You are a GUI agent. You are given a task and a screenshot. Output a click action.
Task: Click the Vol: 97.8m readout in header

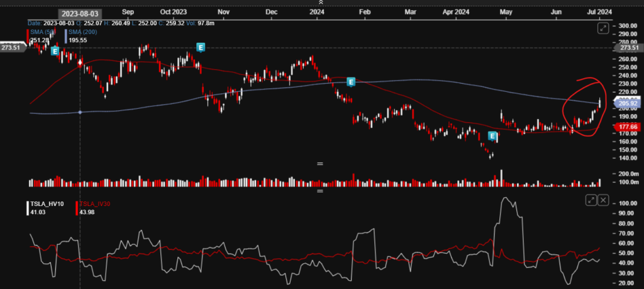(201, 23)
